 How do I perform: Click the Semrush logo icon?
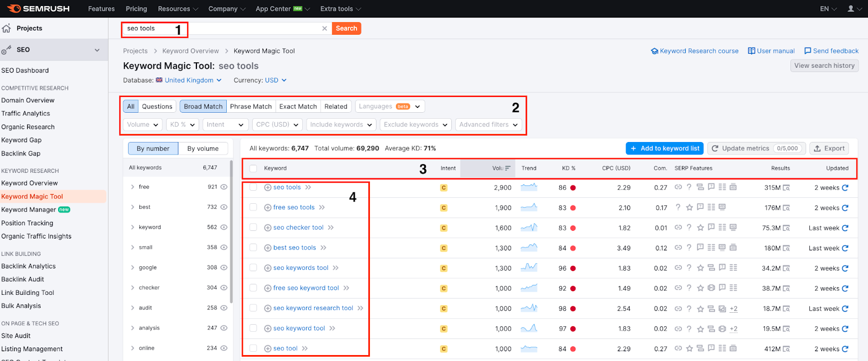[x=14, y=9]
